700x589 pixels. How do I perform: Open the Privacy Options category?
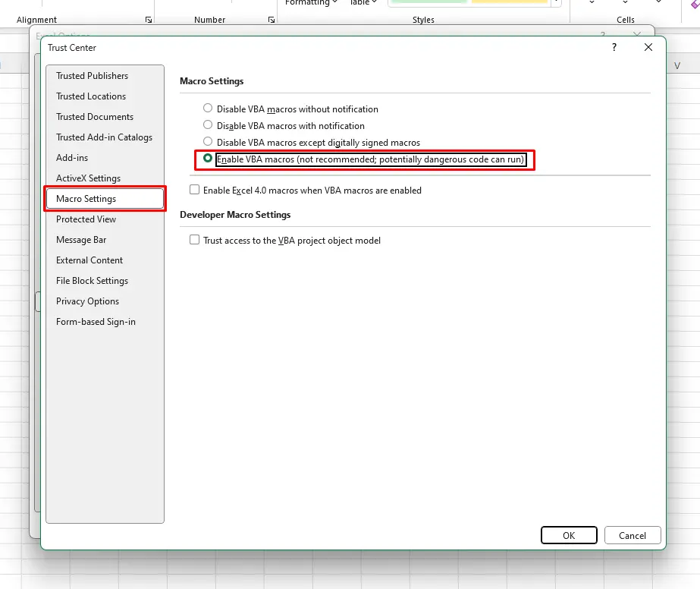87,301
